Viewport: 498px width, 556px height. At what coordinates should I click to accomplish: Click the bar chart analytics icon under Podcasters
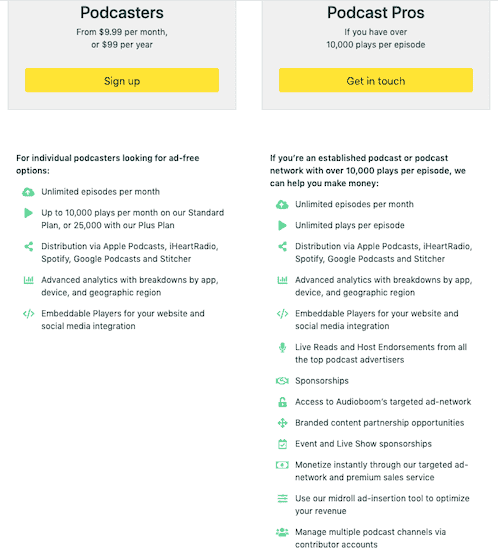coord(28,280)
